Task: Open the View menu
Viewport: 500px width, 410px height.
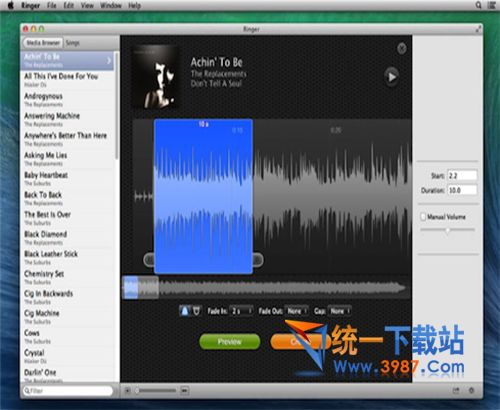Action: pos(87,5)
